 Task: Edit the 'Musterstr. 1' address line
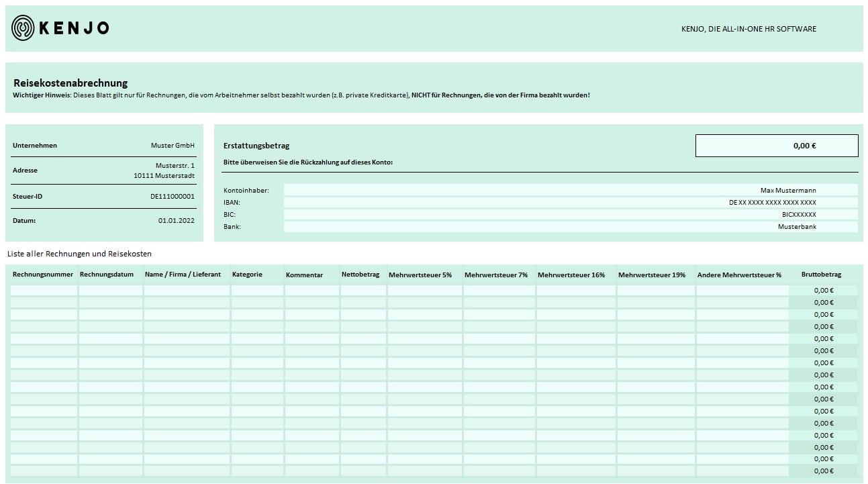click(175, 165)
